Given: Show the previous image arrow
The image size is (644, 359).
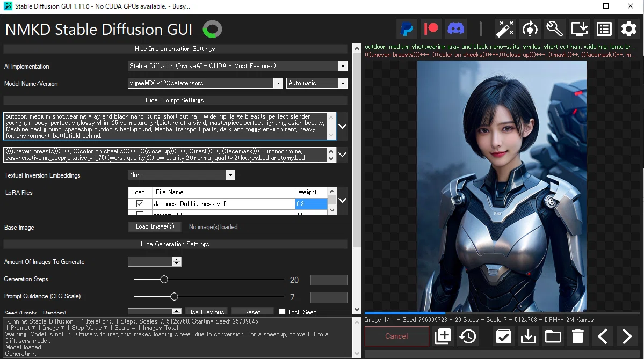Looking at the screenshot, I should 603,336.
